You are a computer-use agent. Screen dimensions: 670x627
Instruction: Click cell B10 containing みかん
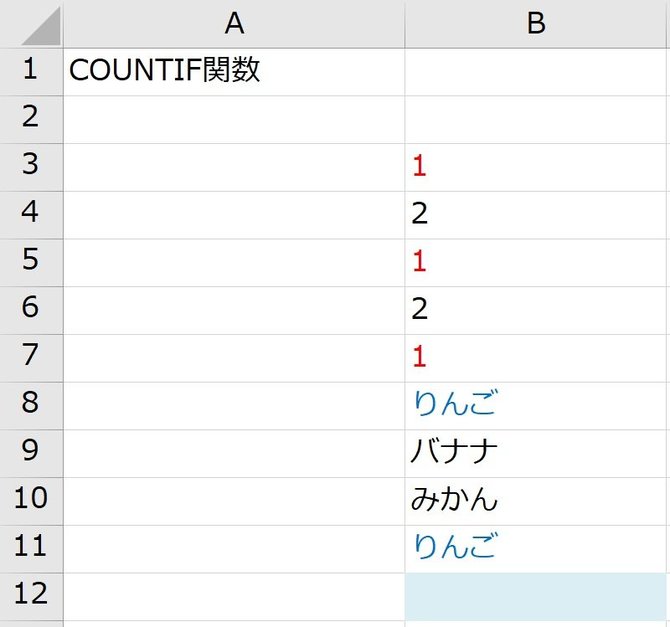535,502
